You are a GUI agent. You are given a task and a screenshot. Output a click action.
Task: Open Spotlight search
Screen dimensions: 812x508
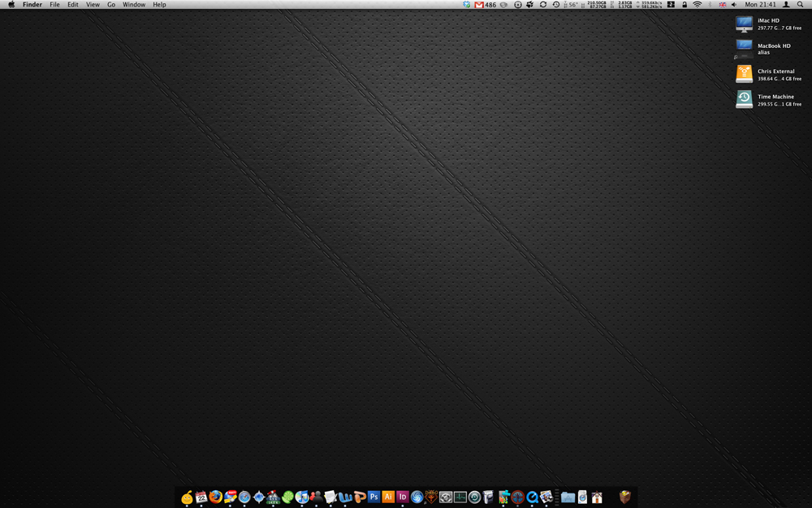coord(800,4)
